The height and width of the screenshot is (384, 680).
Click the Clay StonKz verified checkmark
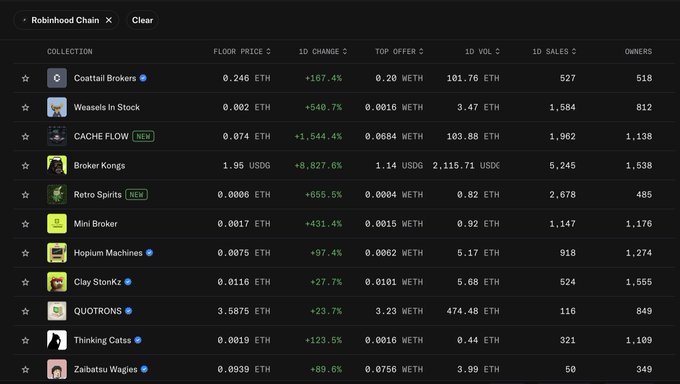[x=128, y=282]
